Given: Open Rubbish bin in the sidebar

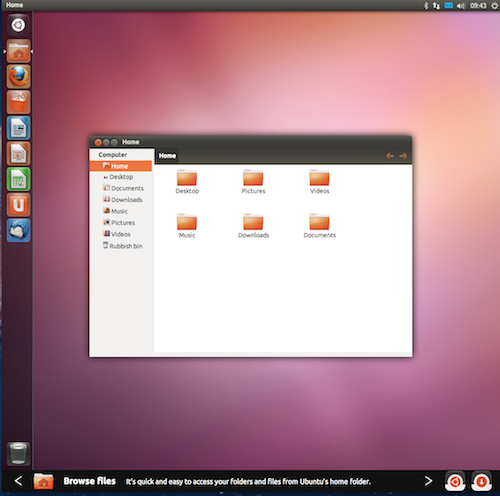Looking at the screenshot, I should (122, 246).
